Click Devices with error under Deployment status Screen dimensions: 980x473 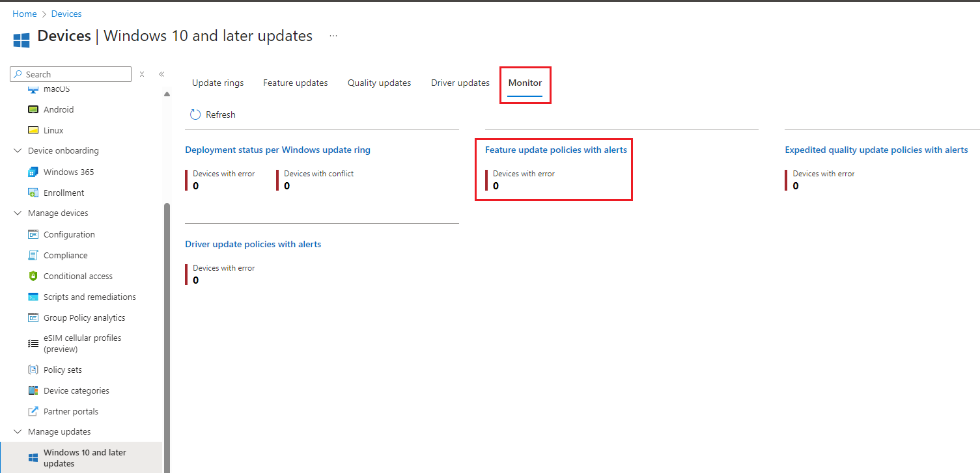[223, 180]
